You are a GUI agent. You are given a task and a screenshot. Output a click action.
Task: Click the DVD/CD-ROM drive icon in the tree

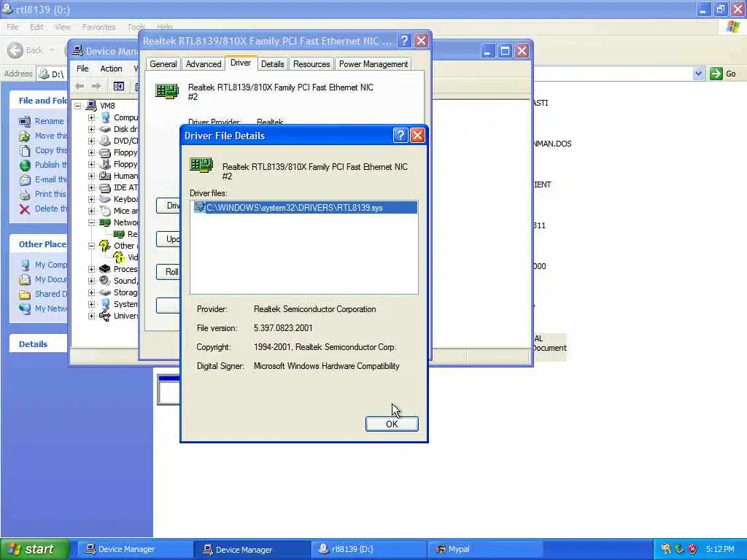105,141
